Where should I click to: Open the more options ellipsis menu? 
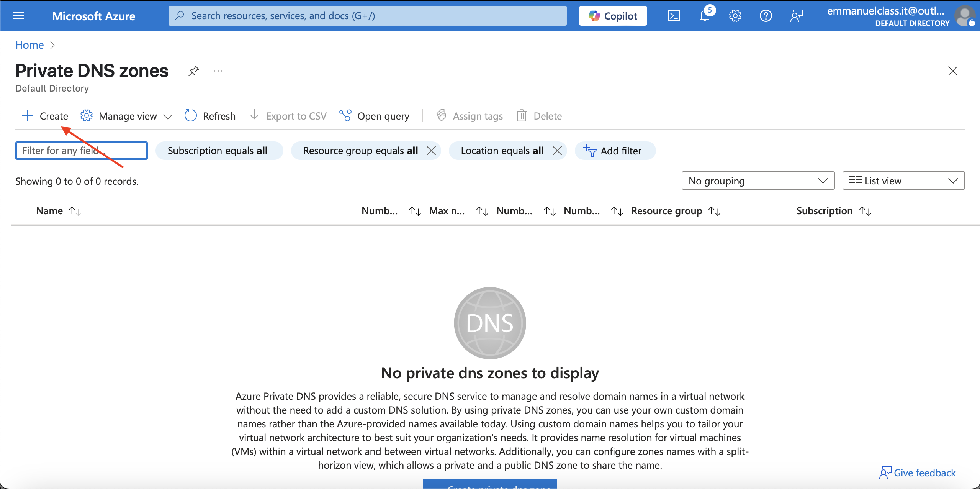point(218,71)
